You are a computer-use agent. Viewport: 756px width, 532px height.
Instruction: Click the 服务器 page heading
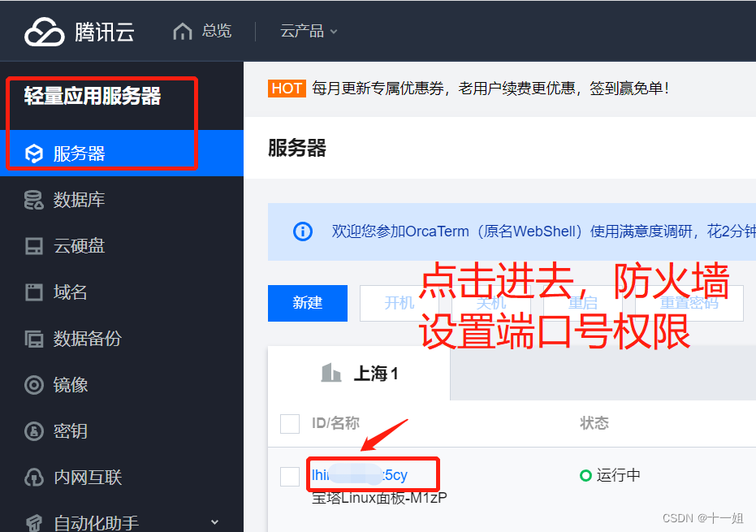[297, 148]
